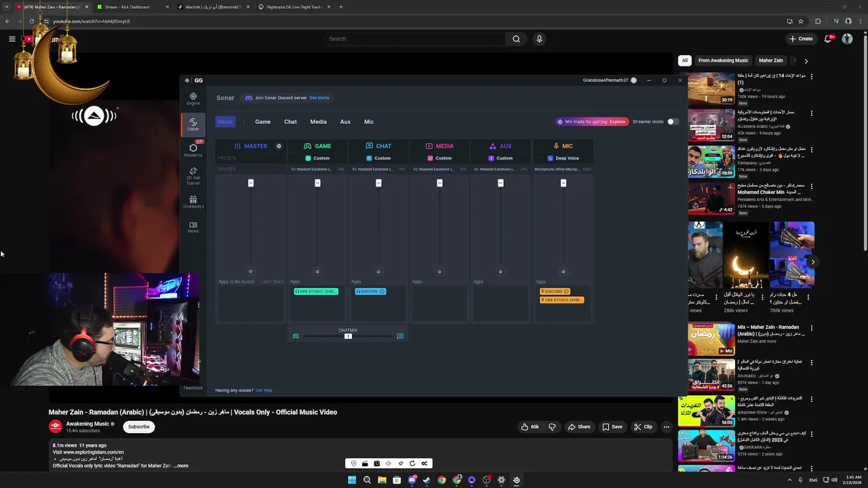This screenshot has height=488, width=868.
Task: Open Windows Start menu
Action: (352, 480)
